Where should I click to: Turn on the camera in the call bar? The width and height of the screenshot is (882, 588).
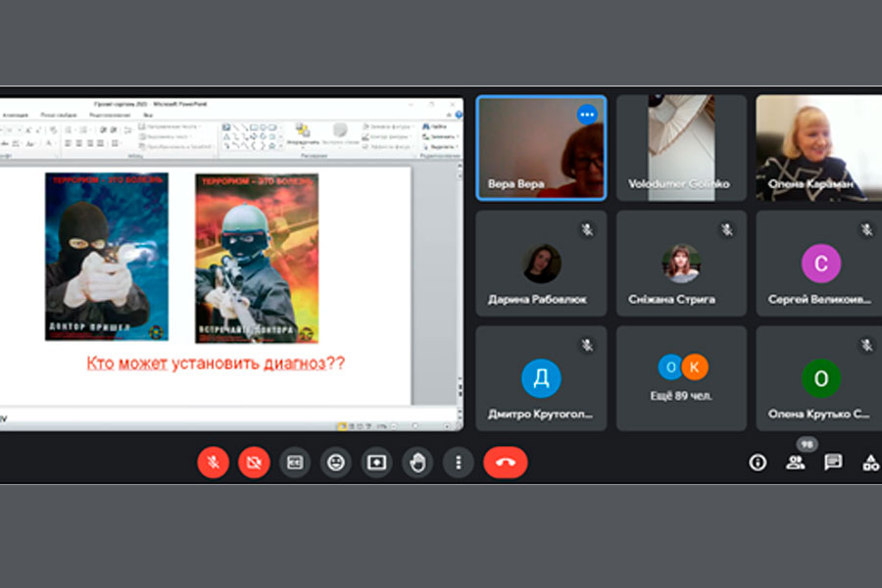click(254, 463)
